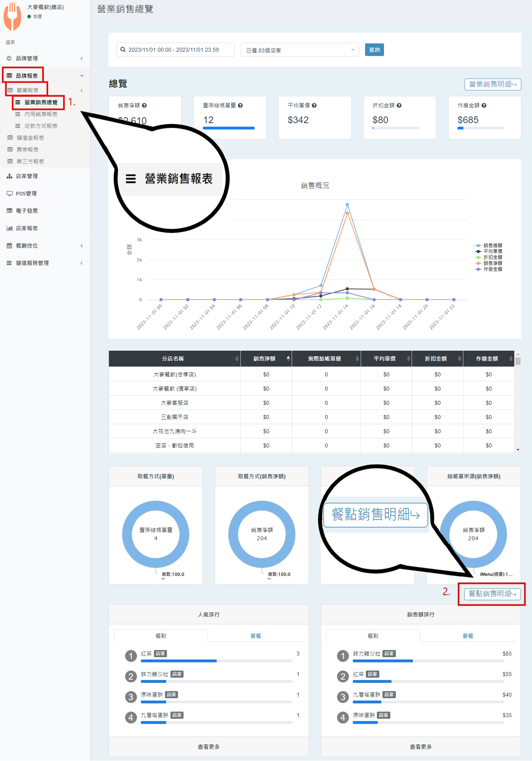Click the help icon beside 銷售淨額
This screenshot has height=761, width=532.
pyautogui.click(x=144, y=105)
